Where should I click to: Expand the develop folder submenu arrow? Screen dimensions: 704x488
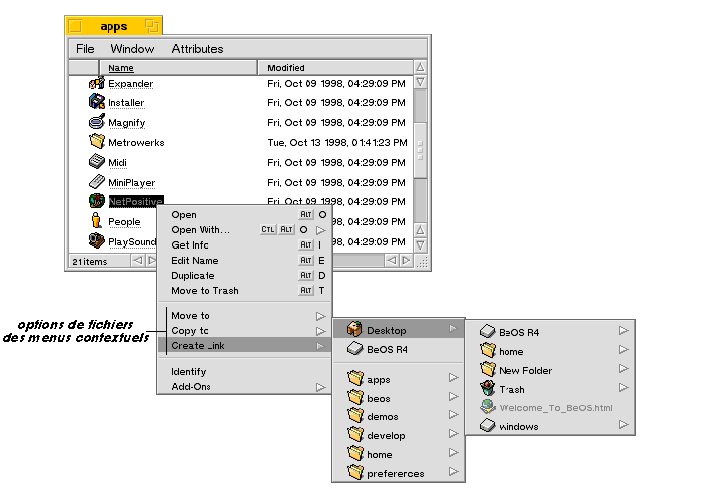pyautogui.click(x=454, y=433)
